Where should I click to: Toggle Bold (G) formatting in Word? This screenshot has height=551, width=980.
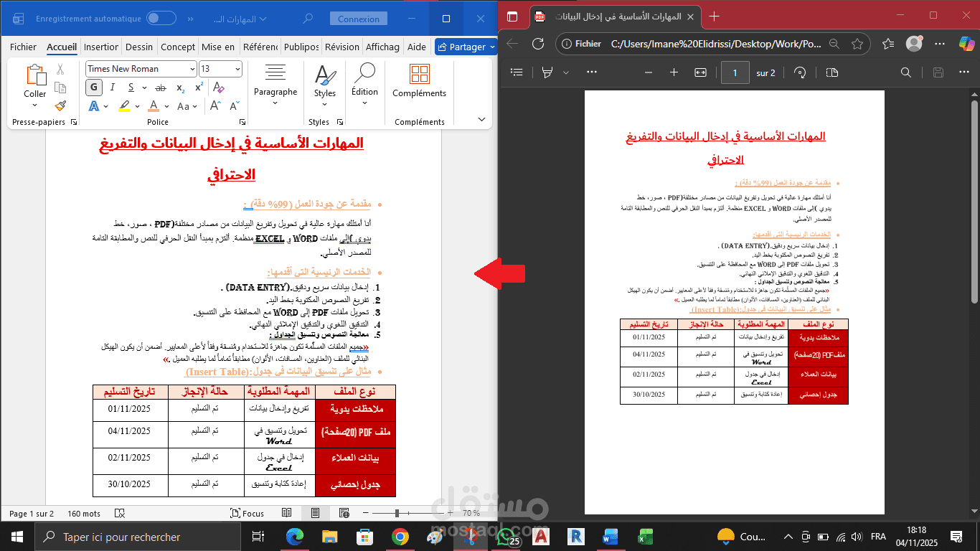[94, 88]
